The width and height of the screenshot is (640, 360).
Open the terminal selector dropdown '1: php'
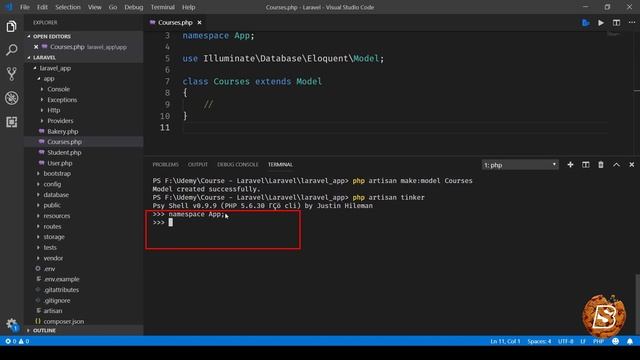(520, 165)
